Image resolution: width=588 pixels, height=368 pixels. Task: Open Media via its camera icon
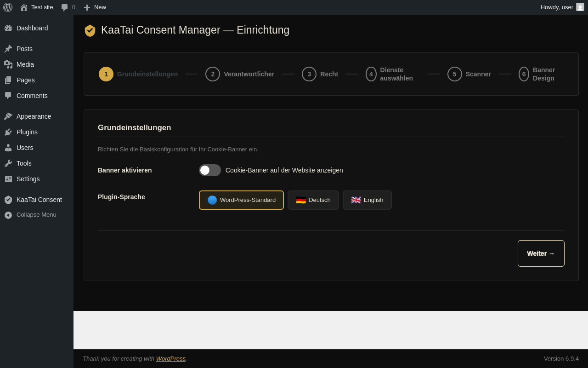[x=8, y=64]
